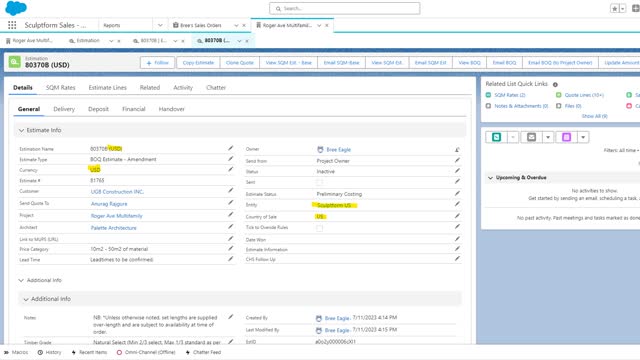Collapse Upcoming & Overdue section
The width and height of the screenshot is (640, 360).
[x=491, y=178]
